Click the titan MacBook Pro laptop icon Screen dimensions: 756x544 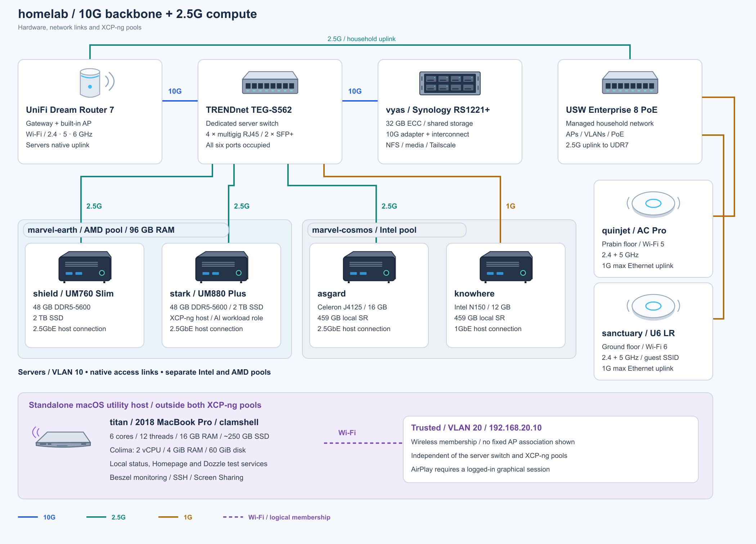click(x=62, y=437)
